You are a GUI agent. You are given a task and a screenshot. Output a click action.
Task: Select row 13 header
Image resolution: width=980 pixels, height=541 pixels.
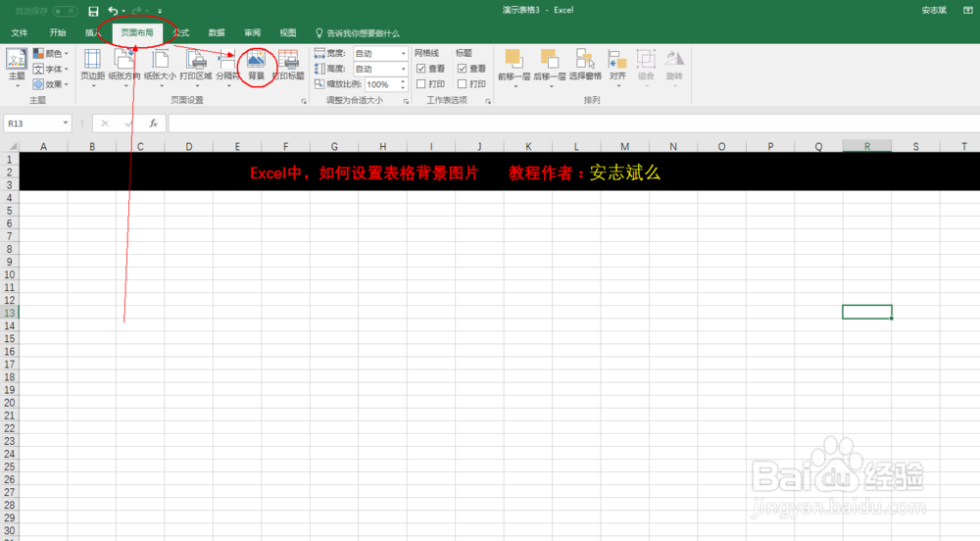coord(10,313)
